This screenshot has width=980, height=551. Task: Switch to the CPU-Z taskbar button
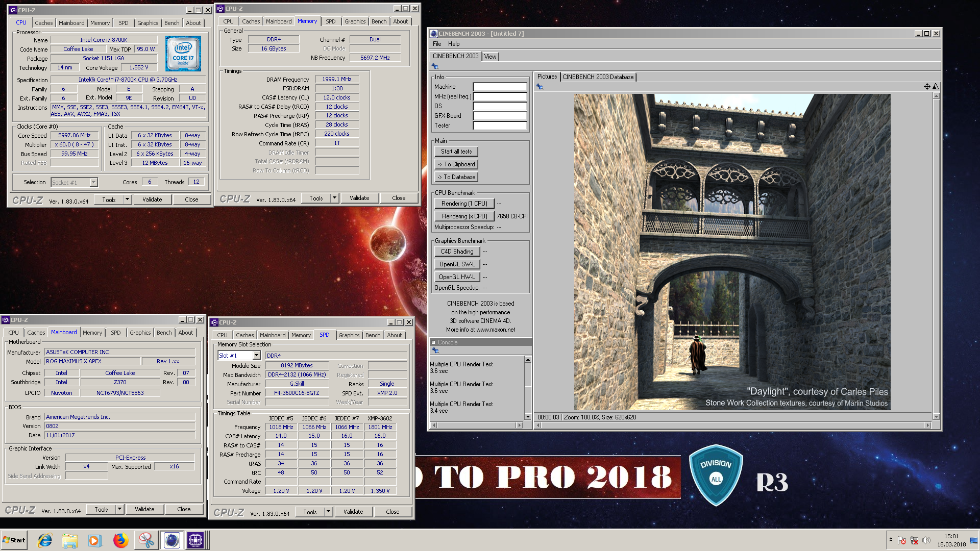[x=195, y=540]
